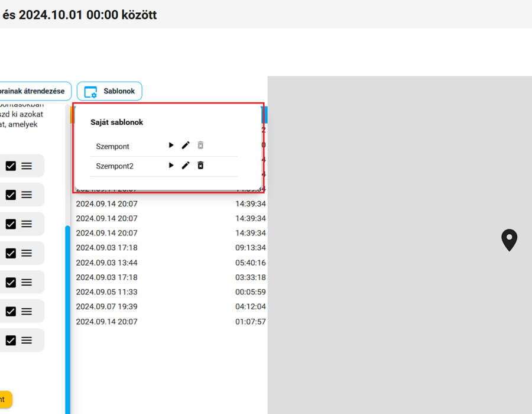Edit the Szempont template with pencil icon
Image resolution: width=532 pixels, height=414 pixels.
click(x=186, y=145)
